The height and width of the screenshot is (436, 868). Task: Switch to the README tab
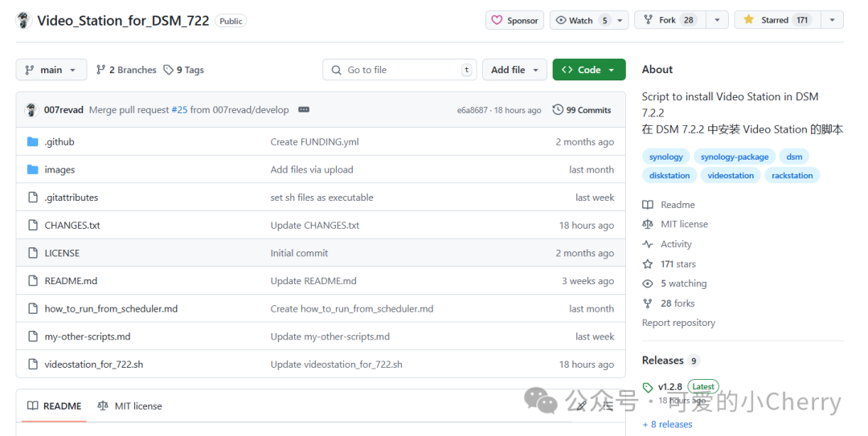pyautogui.click(x=55, y=406)
